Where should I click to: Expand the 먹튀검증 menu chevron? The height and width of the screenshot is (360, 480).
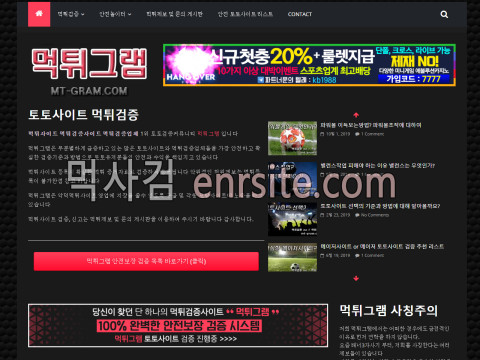tap(83, 14)
